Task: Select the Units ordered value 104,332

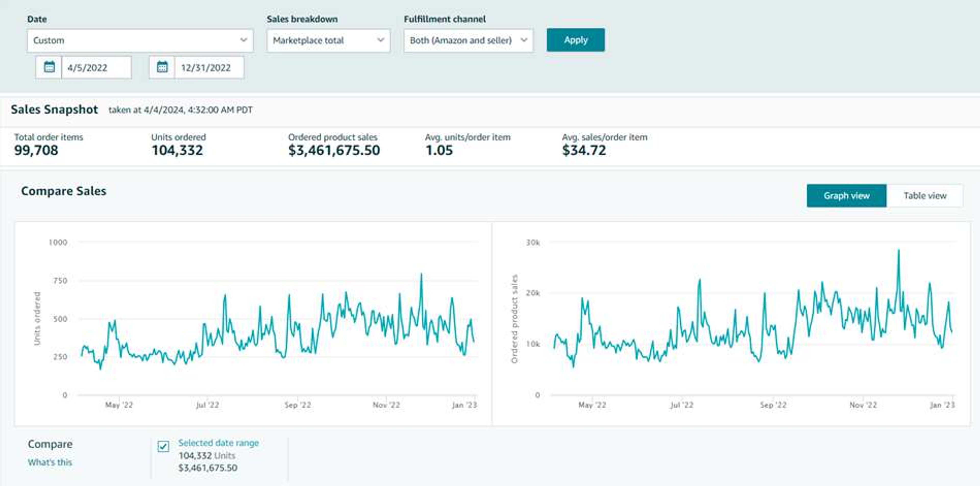Action: point(177,150)
